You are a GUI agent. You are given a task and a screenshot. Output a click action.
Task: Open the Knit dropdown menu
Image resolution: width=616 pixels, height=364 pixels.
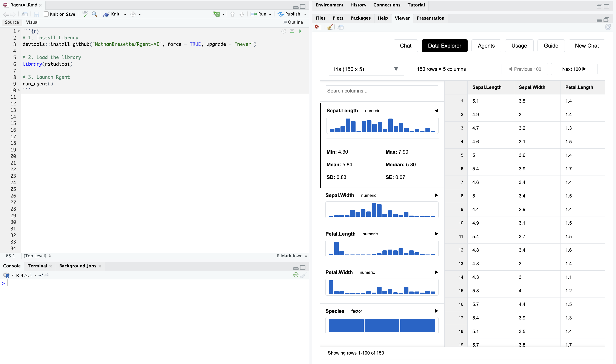click(x=125, y=14)
